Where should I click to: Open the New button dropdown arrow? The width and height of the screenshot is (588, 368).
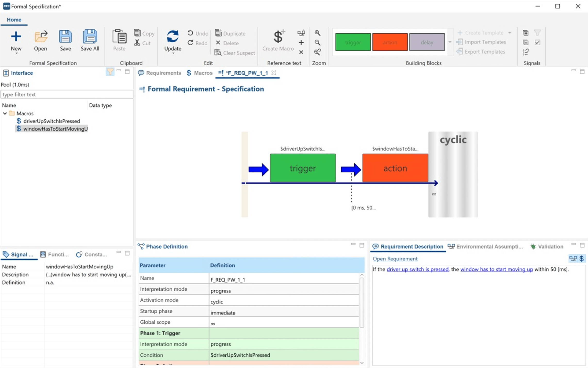(x=16, y=53)
